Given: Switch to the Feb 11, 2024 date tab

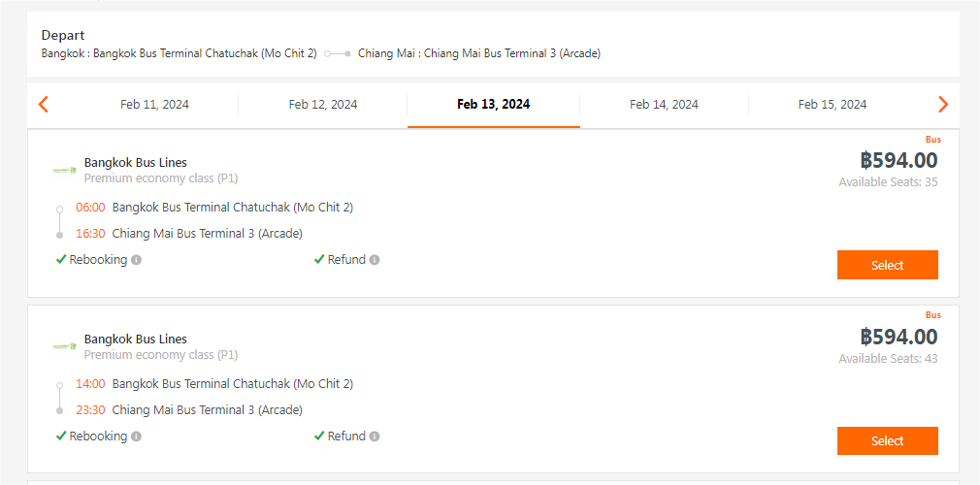Looking at the screenshot, I should [154, 105].
